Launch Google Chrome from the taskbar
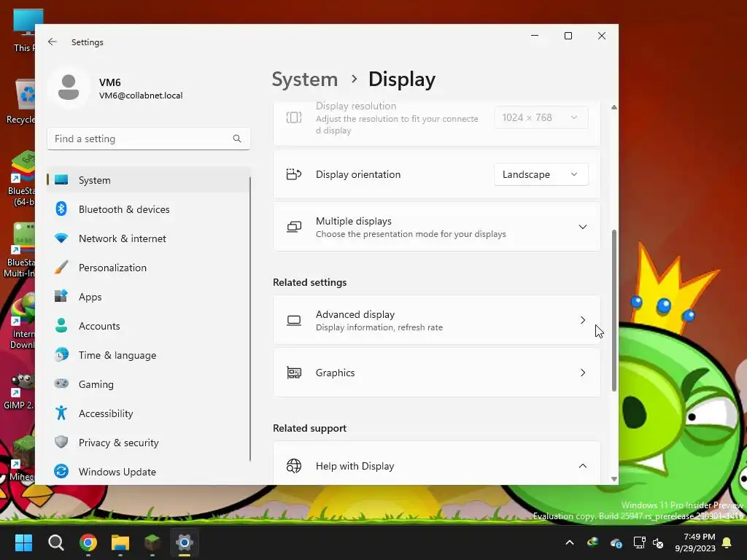The height and width of the screenshot is (560, 747). point(88,542)
